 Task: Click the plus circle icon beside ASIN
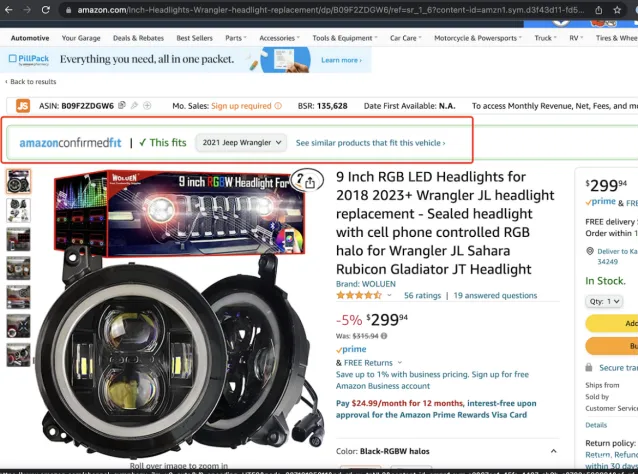coord(147,106)
